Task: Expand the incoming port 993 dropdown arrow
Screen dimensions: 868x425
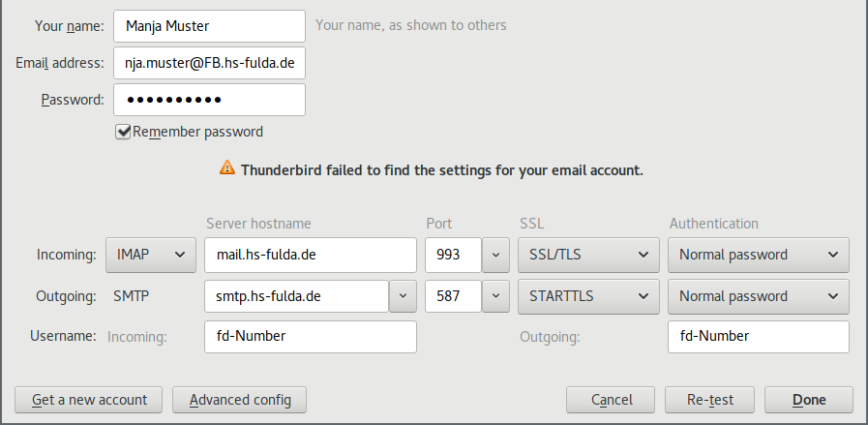Action: pos(494,255)
